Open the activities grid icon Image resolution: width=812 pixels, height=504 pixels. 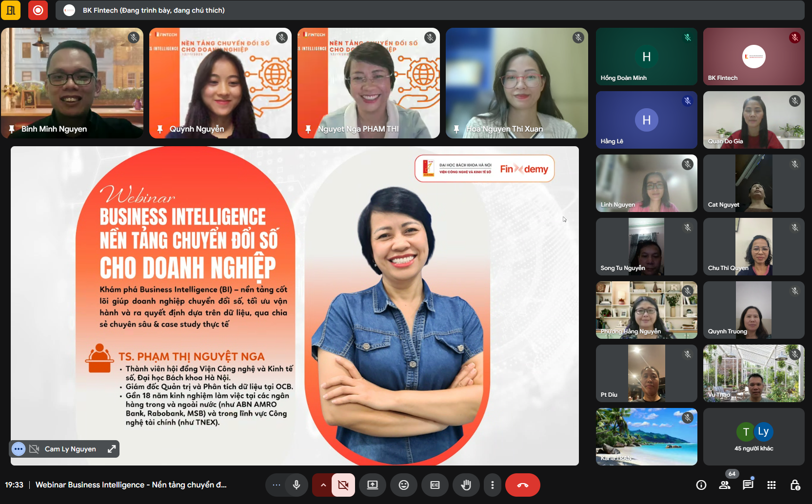pyautogui.click(x=772, y=485)
